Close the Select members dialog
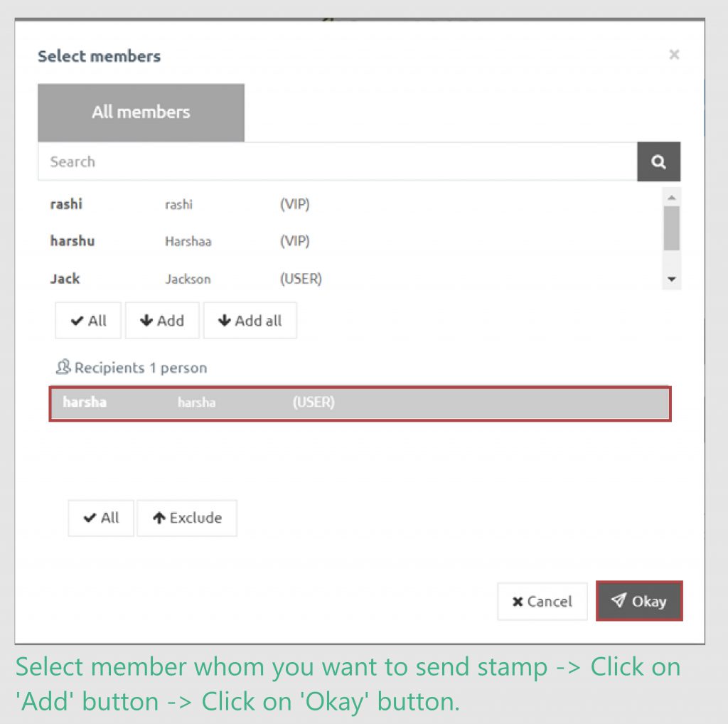 click(x=674, y=54)
